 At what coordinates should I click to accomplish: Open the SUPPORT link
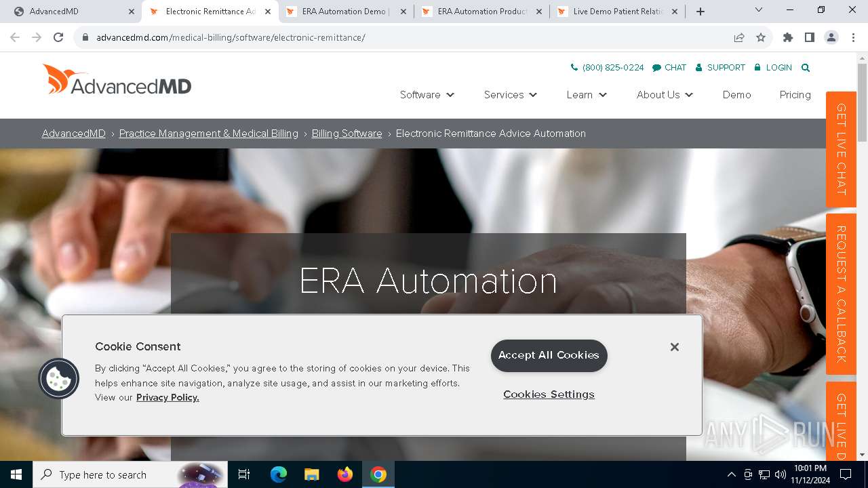(x=720, y=68)
